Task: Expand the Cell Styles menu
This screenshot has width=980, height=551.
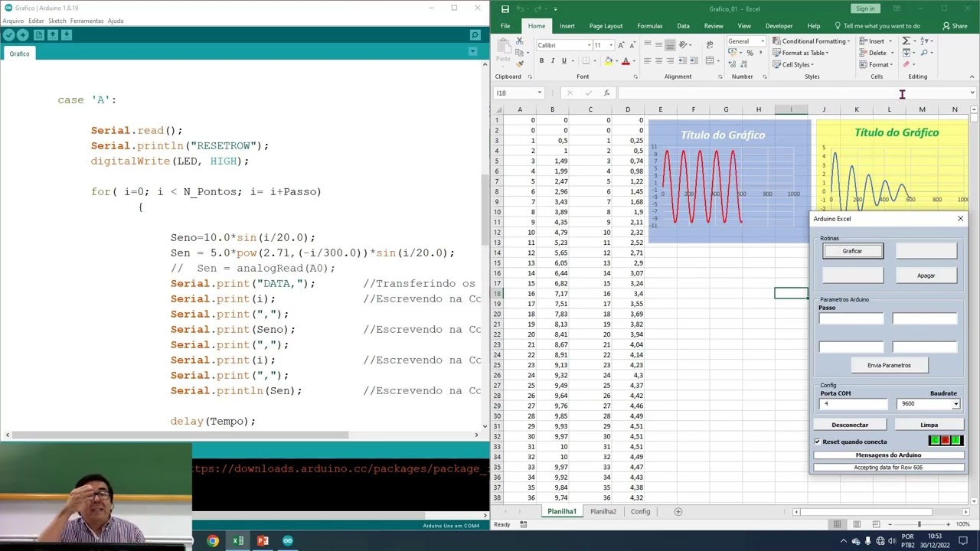Action: click(x=792, y=64)
